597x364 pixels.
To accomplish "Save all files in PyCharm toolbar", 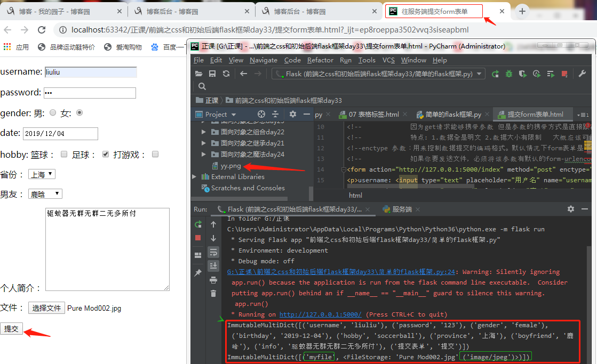I will 212,74.
